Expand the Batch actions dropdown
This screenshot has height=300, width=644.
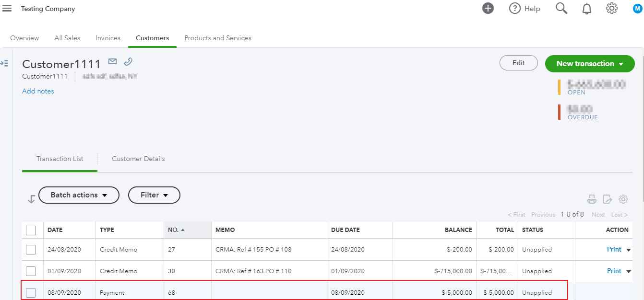coord(79,195)
